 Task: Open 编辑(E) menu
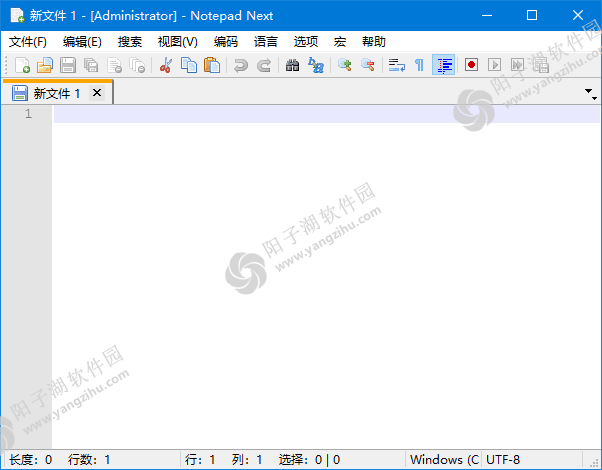(82, 41)
